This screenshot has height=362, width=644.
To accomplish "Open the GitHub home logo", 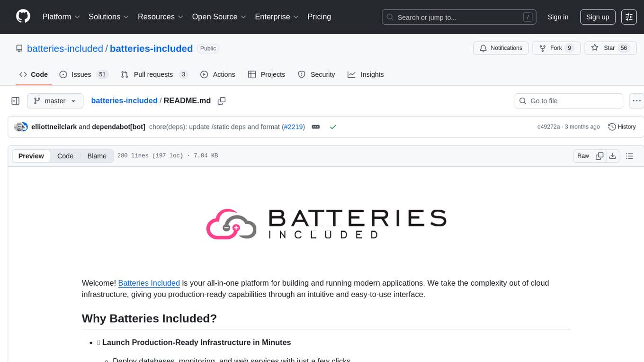I will click(x=23, y=17).
